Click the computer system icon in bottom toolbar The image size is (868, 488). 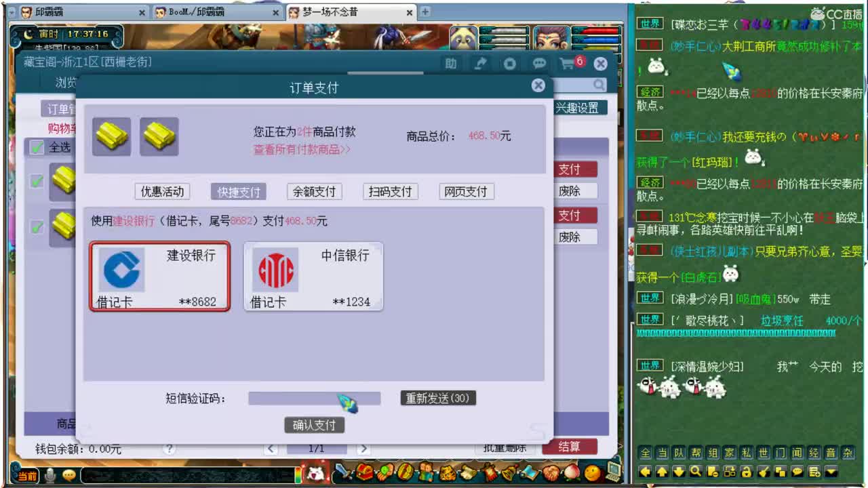click(613, 470)
